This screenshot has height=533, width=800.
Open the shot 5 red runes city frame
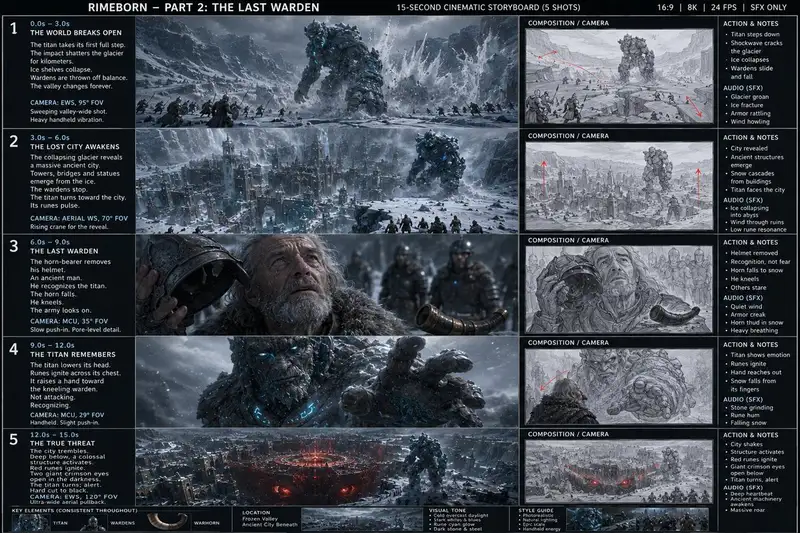point(327,467)
